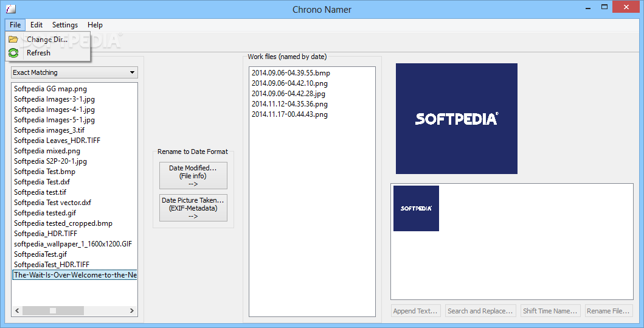This screenshot has width=644, height=328.
Task: Select Softpedia test.tif
Action: (40, 192)
